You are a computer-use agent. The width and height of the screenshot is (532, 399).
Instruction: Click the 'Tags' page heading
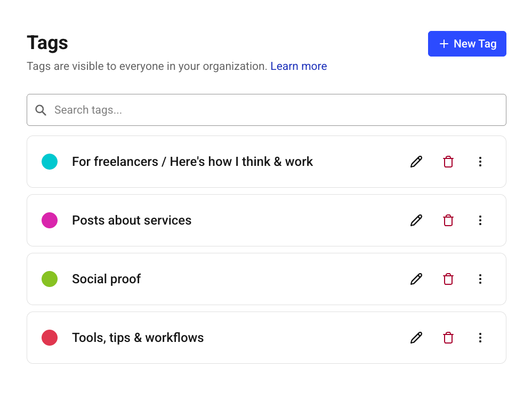click(x=47, y=43)
